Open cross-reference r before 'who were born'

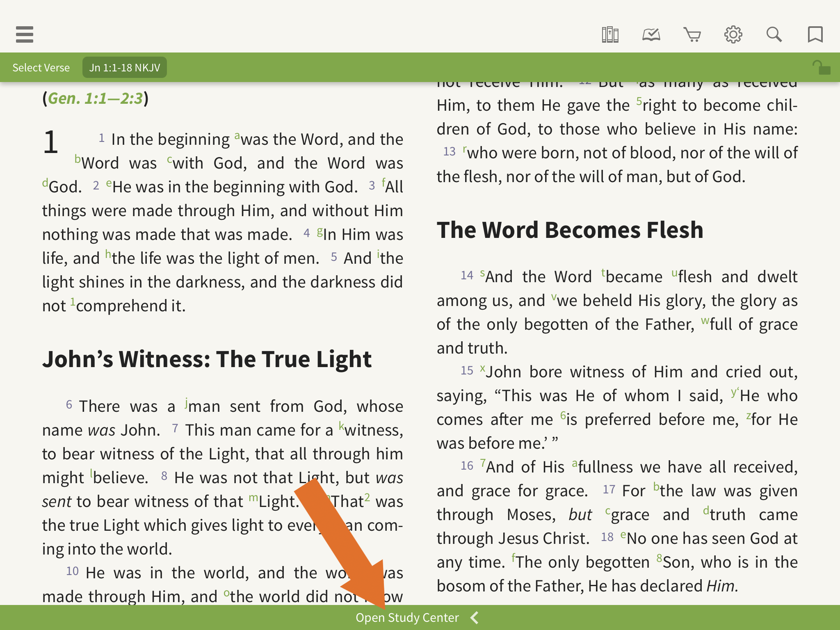tap(465, 149)
